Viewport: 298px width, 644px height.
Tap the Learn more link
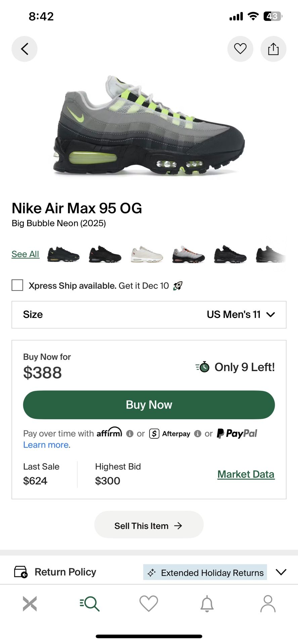(x=46, y=445)
